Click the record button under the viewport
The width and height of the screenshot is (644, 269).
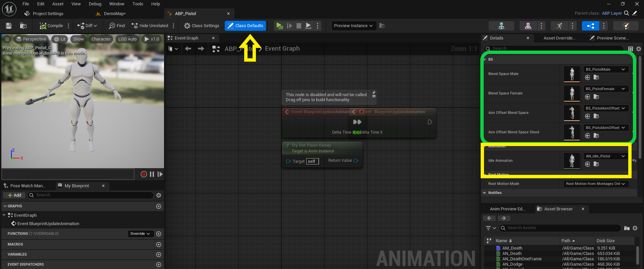click(144, 174)
